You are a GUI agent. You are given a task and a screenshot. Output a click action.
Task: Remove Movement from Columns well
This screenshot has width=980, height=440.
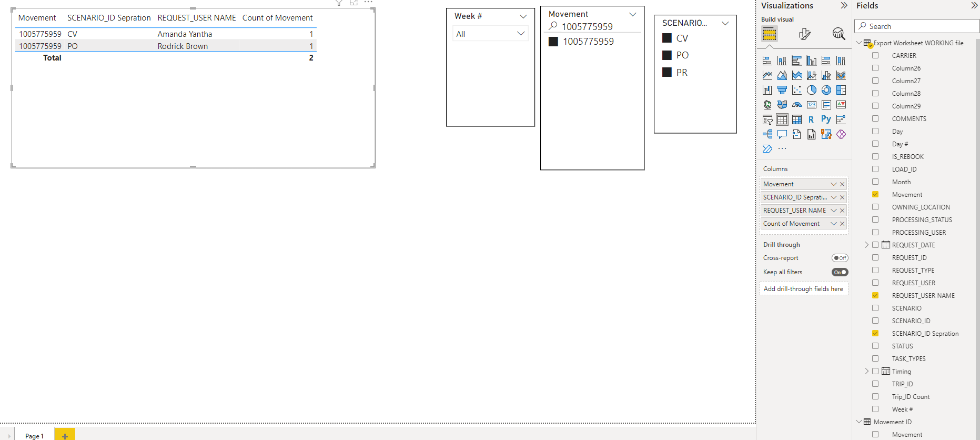tap(842, 184)
